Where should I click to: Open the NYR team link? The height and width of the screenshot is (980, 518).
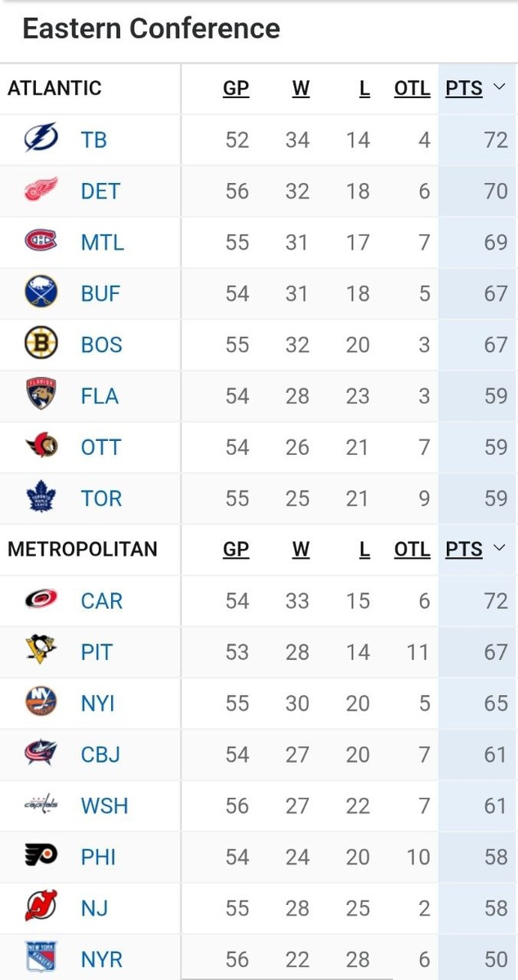(x=102, y=959)
